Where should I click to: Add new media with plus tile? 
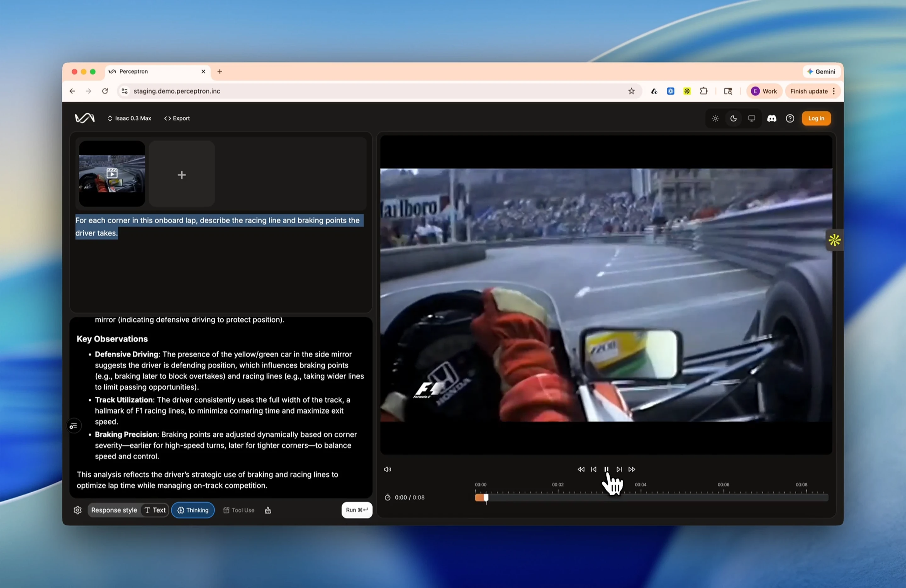(182, 175)
